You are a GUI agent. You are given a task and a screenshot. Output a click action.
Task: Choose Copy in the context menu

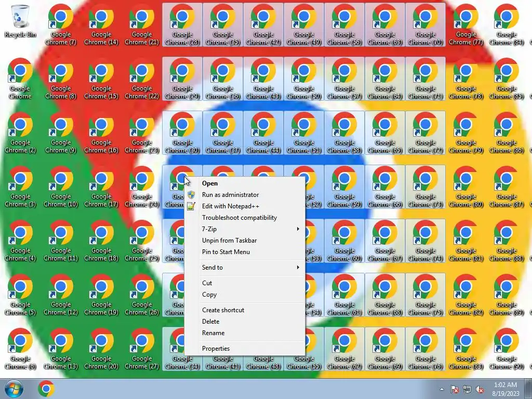coord(244,295)
